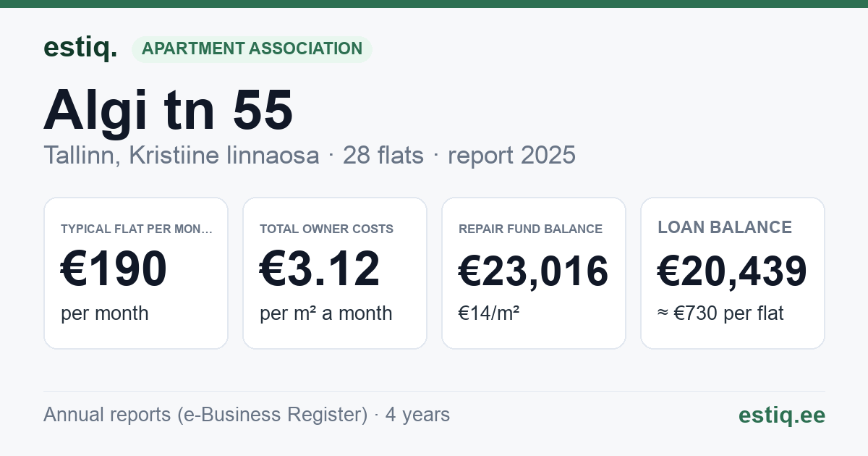Click 'per month' under €190

[x=105, y=313]
